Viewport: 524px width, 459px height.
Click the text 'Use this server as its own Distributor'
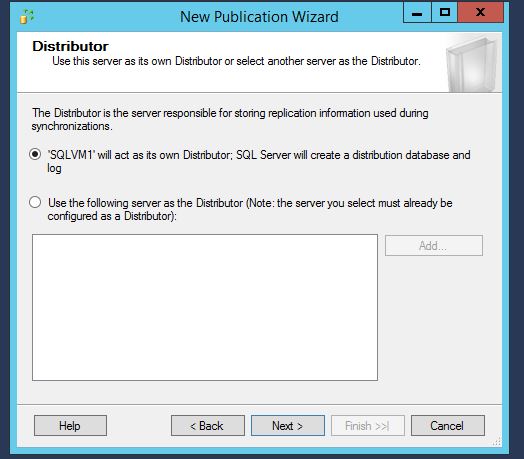(x=137, y=61)
